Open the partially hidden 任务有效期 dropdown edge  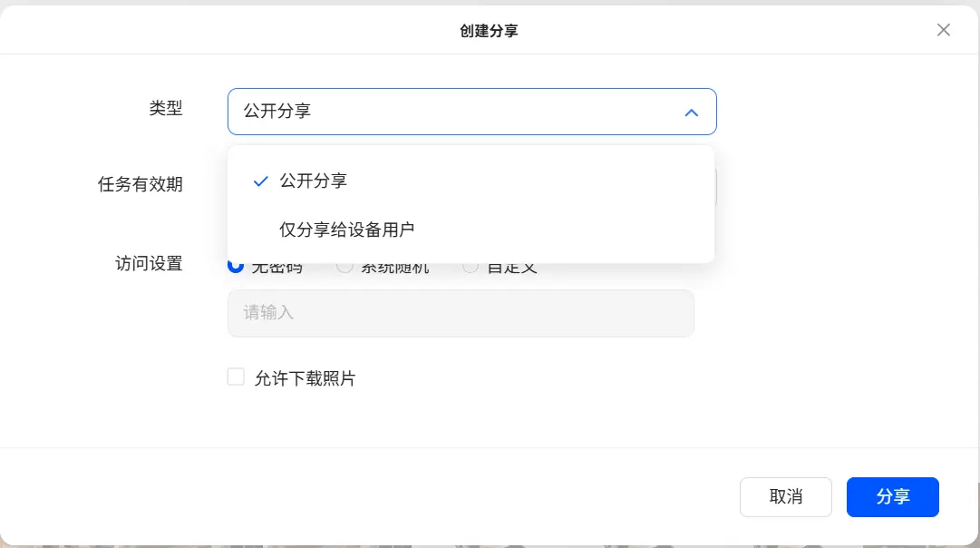(x=716, y=186)
